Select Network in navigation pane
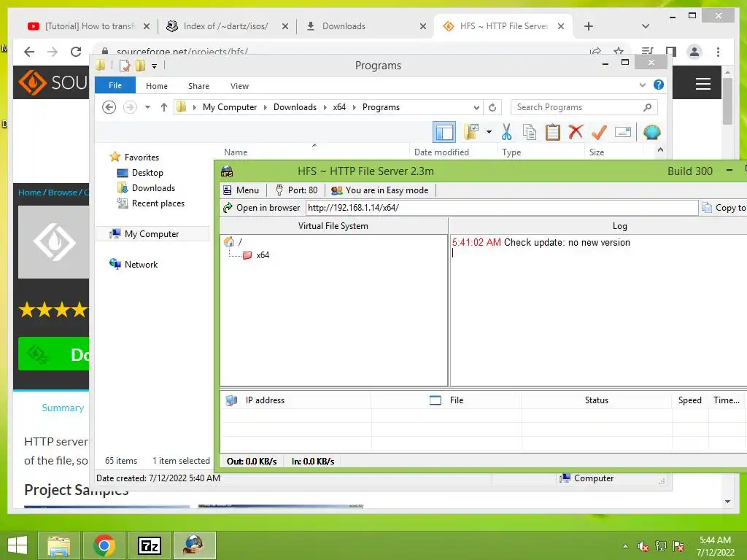Image resolution: width=747 pixels, height=560 pixels. 141,264
